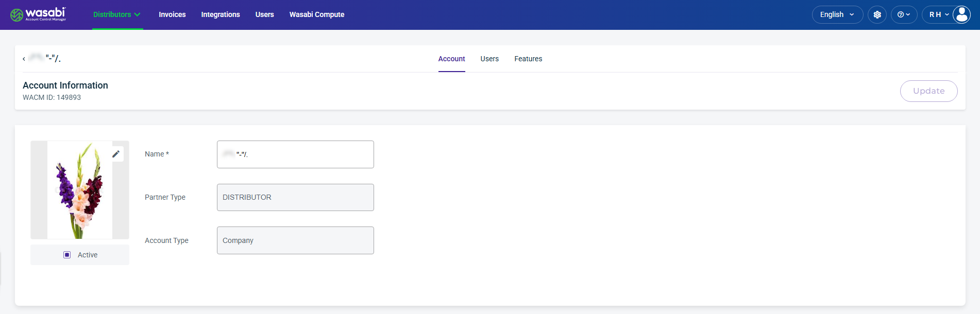This screenshot has width=980, height=314.
Task: Toggle the Active checkbox
Action: coord(67,255)
